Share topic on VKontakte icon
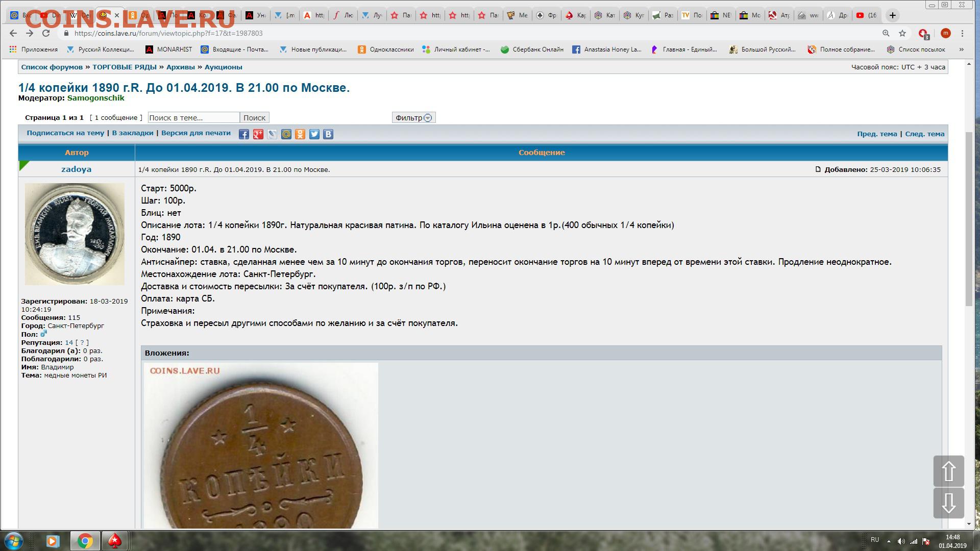Viewport: 980px width, 551px height. [x=328, y=134]
